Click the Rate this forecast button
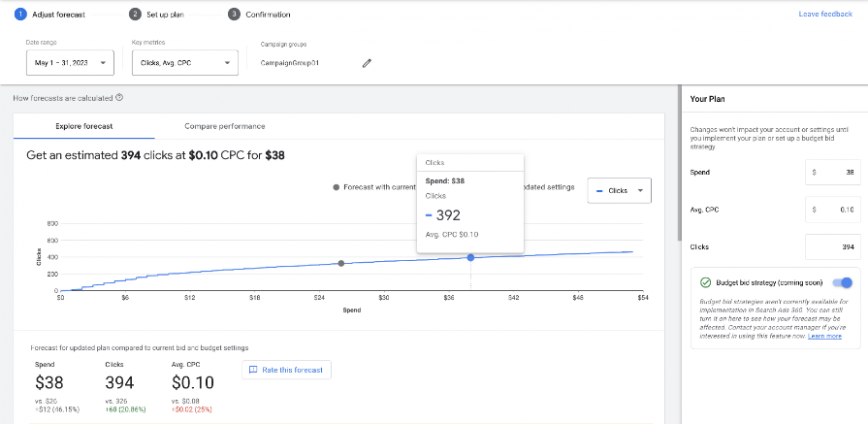 (x=286, y=370)
